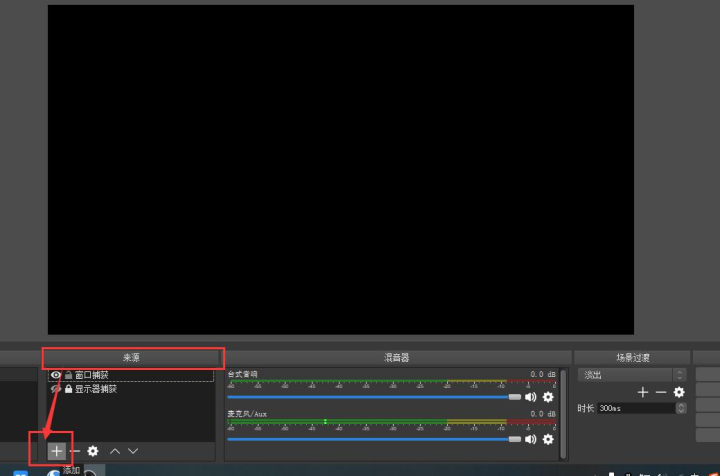This screenshot has height=476, width=720.
Task: Open the 台式音响 audio settings gear
Action: [548, 397]
